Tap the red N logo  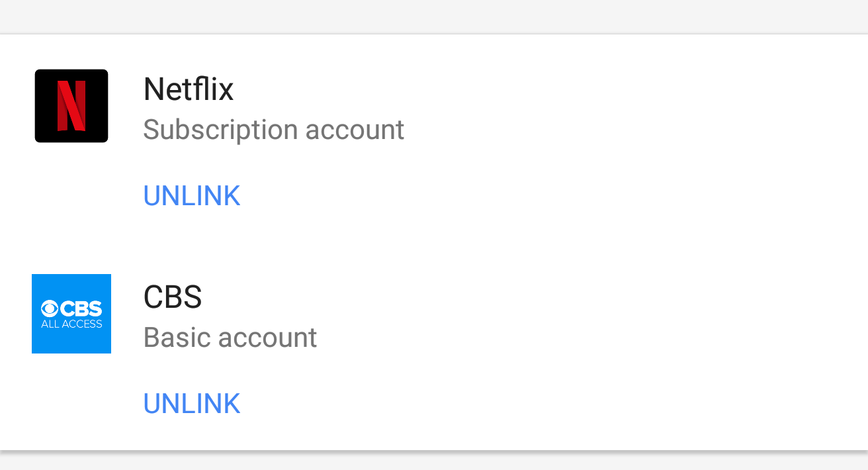[71, 106]
